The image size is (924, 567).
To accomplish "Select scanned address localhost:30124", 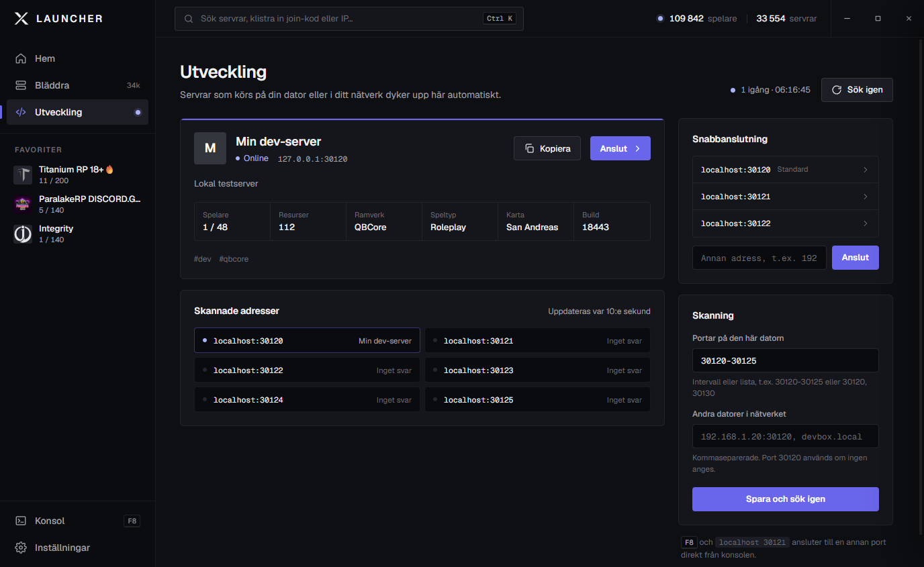I will [x=307, y=399].
